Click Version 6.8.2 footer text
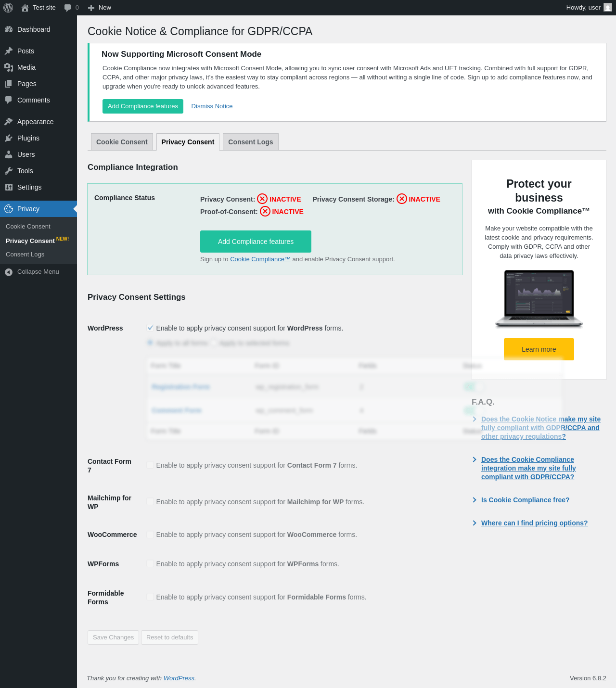Image resolution: width=616 pixels, height=688 pixels. click(x=588, y=678)
